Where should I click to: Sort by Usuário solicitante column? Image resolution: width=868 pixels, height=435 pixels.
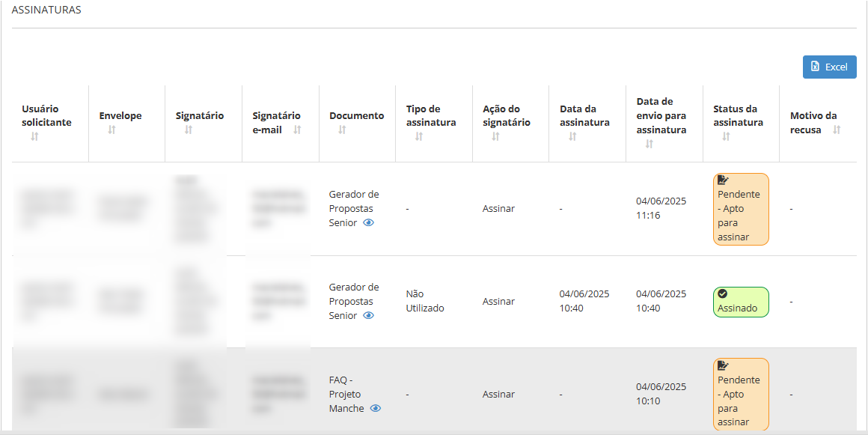[34, 137]
